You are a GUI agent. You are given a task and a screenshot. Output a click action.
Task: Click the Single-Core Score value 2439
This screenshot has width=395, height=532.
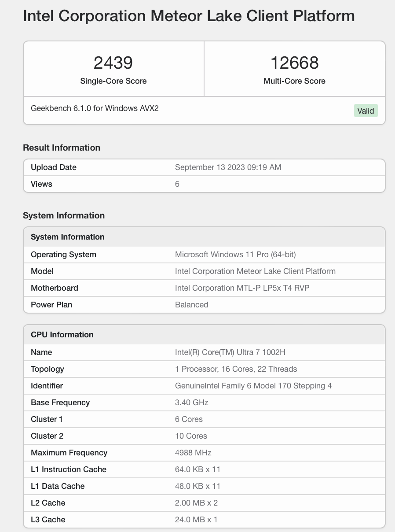pyautogui.click(x=113, y=63)
